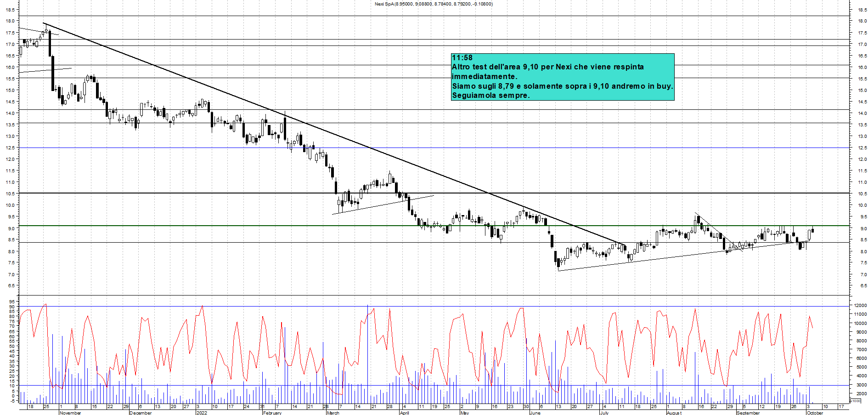Click the "10000" volume scale label

[x=860, y=323]
